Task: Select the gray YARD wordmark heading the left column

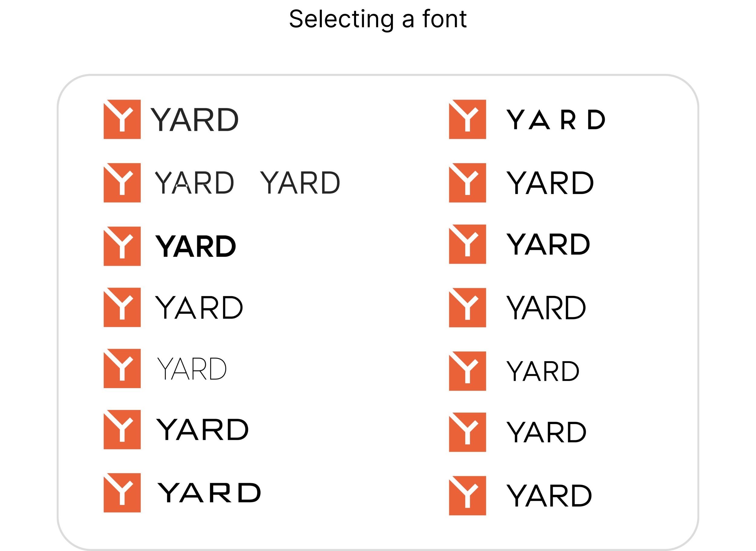Action: point(195,119)
